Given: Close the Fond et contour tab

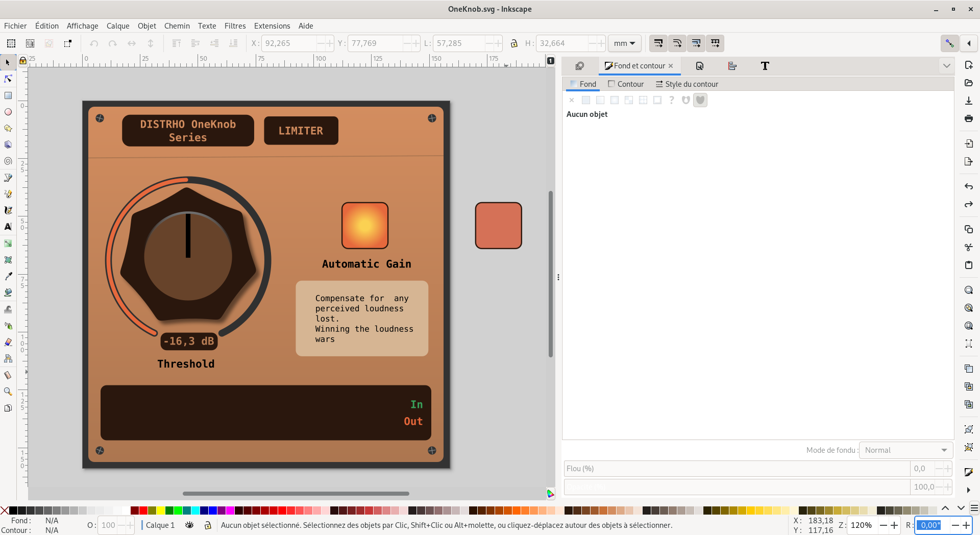Looking at the screenshot, I should click(671, 66).
